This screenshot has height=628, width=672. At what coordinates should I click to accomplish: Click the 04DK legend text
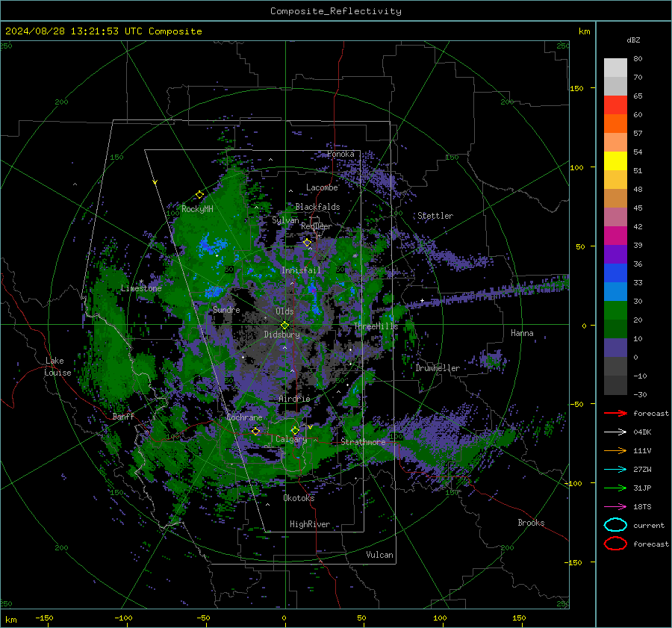(642, 432)
